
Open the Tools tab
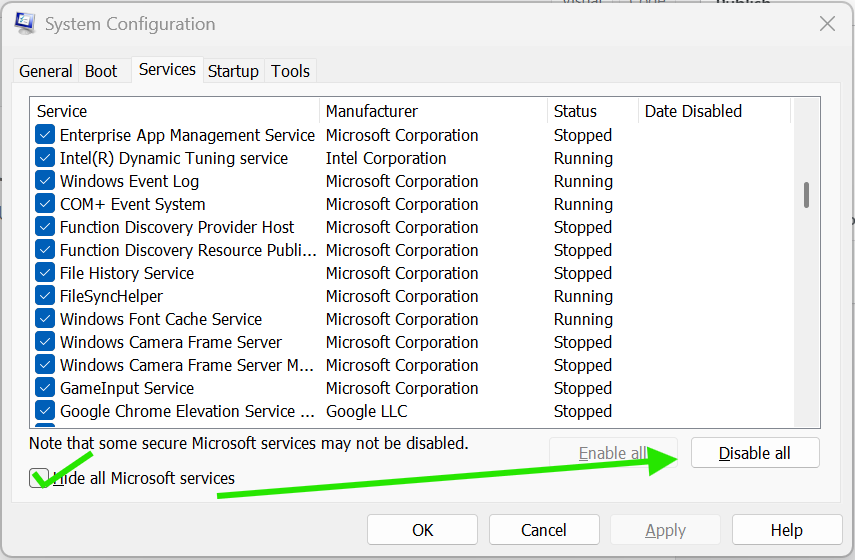click(291, 71)
